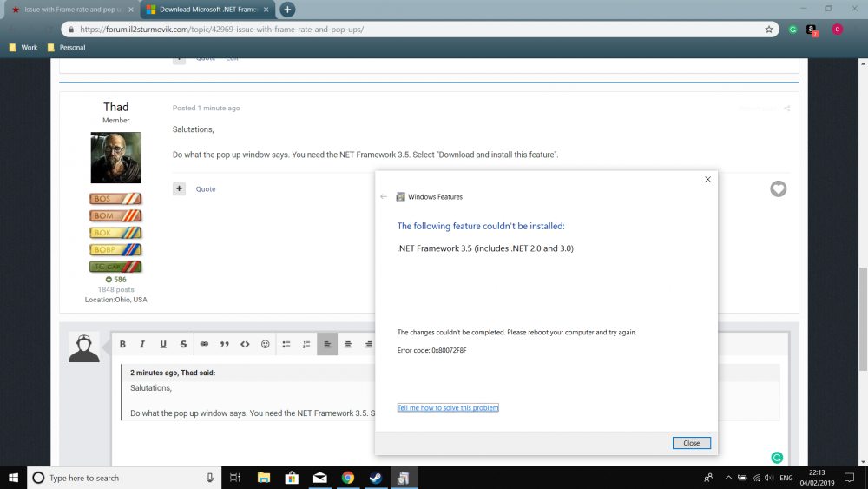The height and width of the screenshot is (489, 868).
Task: Click the BOK badge under Thad's avatar
Action: pos(115,233)
